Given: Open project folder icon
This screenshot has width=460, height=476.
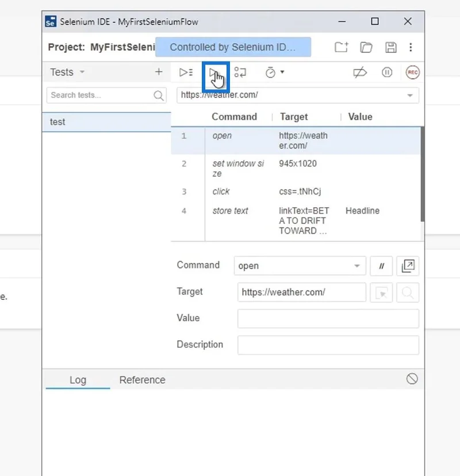Looking at the screenshot, I should (x=366, y=47).
